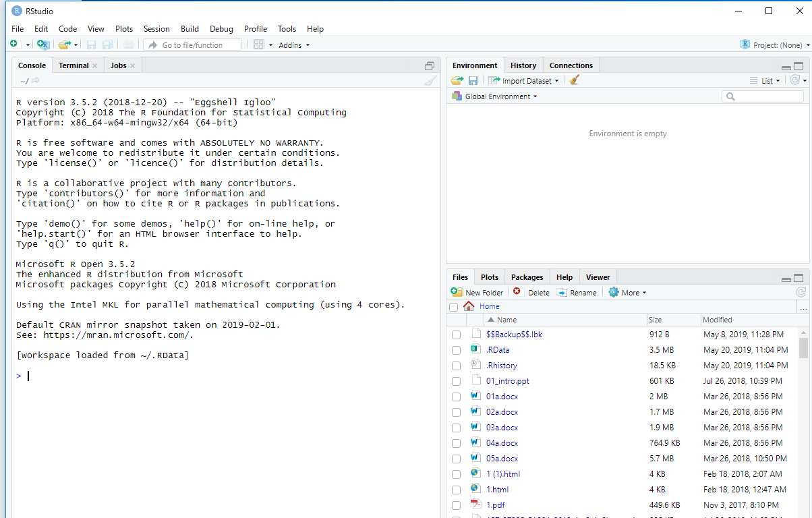Screen dimensions: 812x518
Task: Open the Tools menu
Action: click(x=287, y=29)
